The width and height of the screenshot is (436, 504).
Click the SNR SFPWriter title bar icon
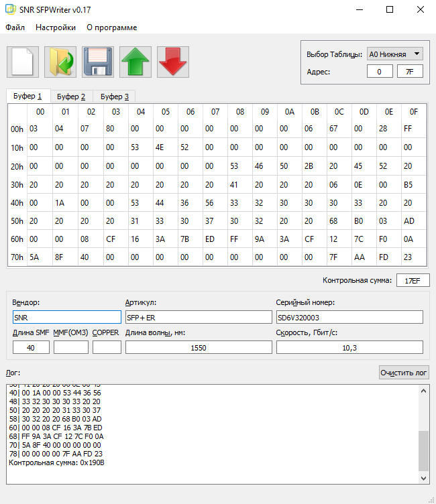(11, 9)
